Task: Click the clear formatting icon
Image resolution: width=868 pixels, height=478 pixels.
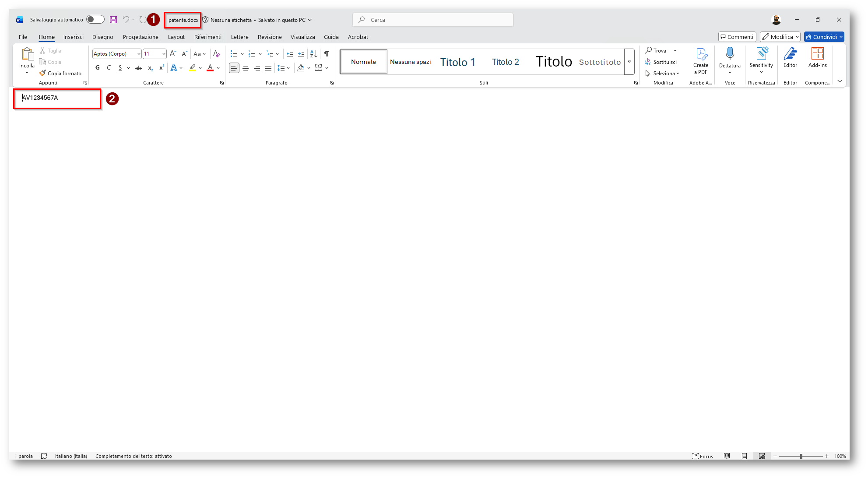Action: coord(216,54)
